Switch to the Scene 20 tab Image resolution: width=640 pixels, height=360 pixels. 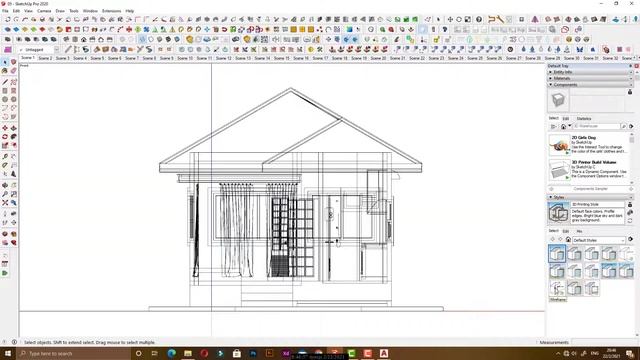coord(378,58)
